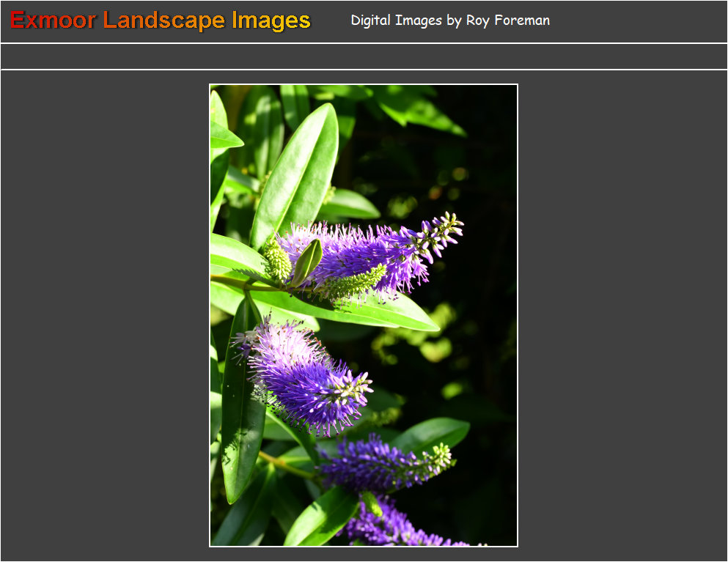Image resolution: width=728 pixels, height=562 pixels.
Task: Open the purple hebe flower photograph
Action: pyautogui.click(x=364, y=315)
